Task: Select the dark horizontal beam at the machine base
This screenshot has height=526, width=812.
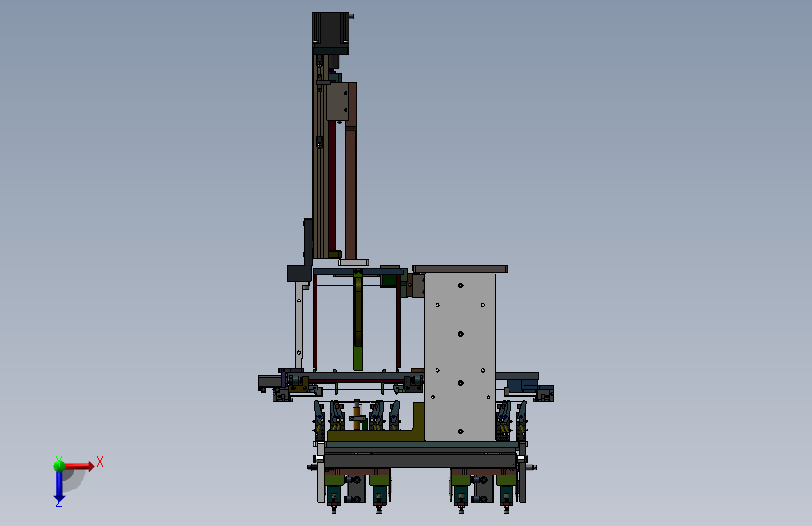Action: click(x=420, y=460)
